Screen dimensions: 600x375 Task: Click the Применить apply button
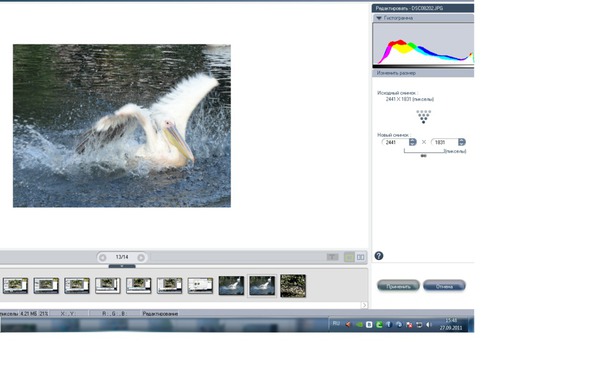pyautogui.click(x=398, y=286)
